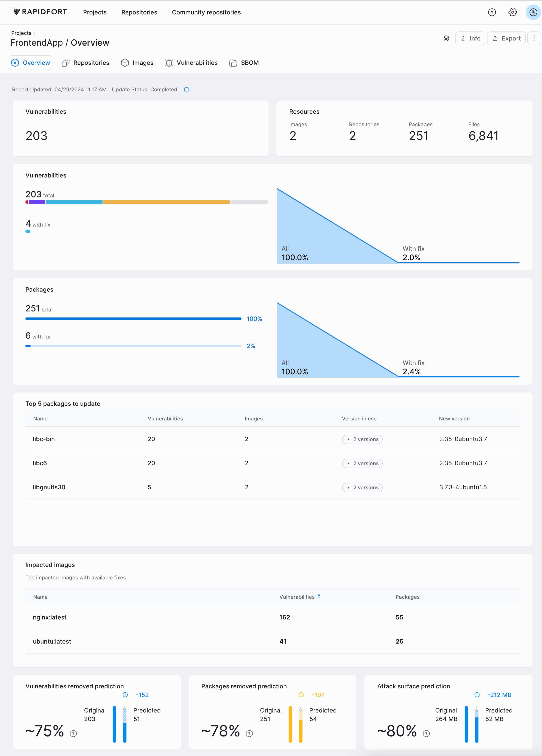
Task: Switch to the Overview tab
Action: [x=31, y=63]
